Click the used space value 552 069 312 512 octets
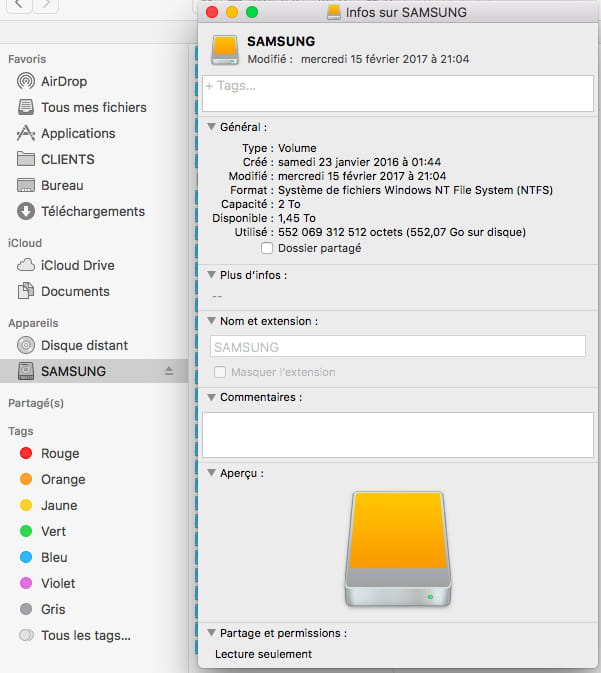Image resolution: width=601 pixels, height=673 pixels. pos(341,232)
